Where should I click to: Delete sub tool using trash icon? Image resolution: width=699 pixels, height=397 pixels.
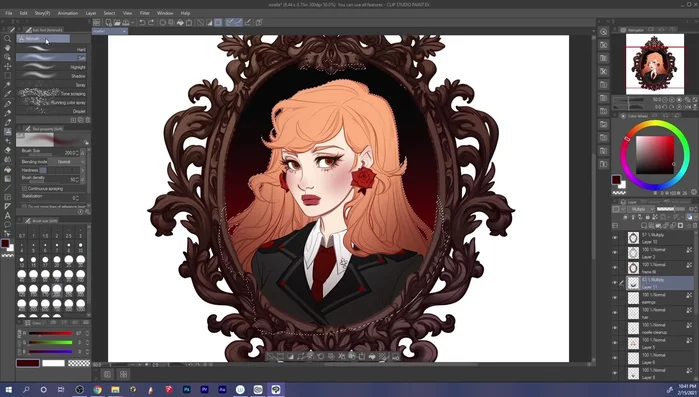(x=88, y=120)
